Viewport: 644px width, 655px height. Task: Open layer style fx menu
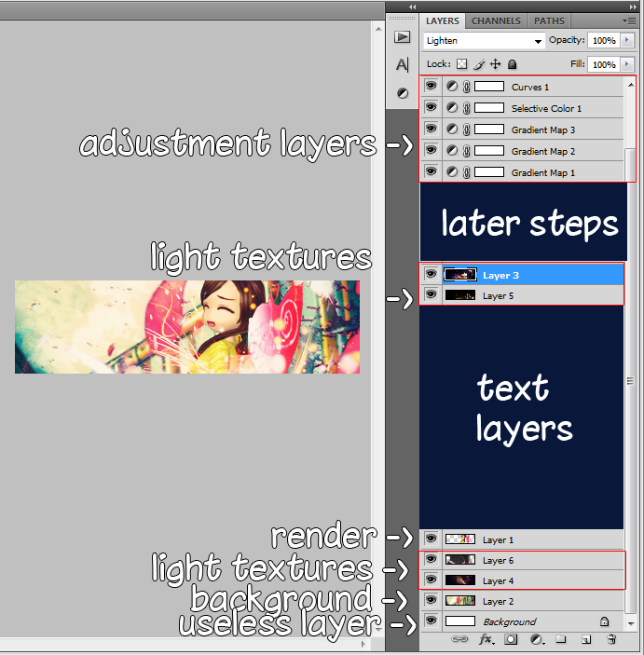(486, 639)
